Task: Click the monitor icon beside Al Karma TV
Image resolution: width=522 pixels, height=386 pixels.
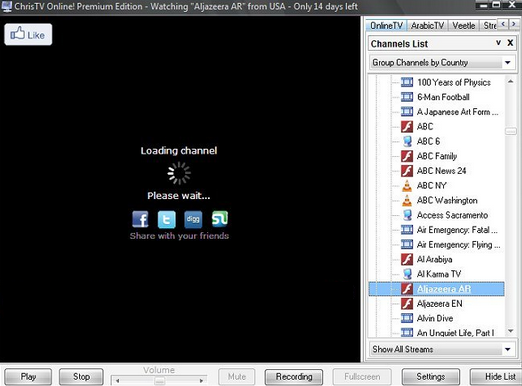Action: tap(407, 274)
